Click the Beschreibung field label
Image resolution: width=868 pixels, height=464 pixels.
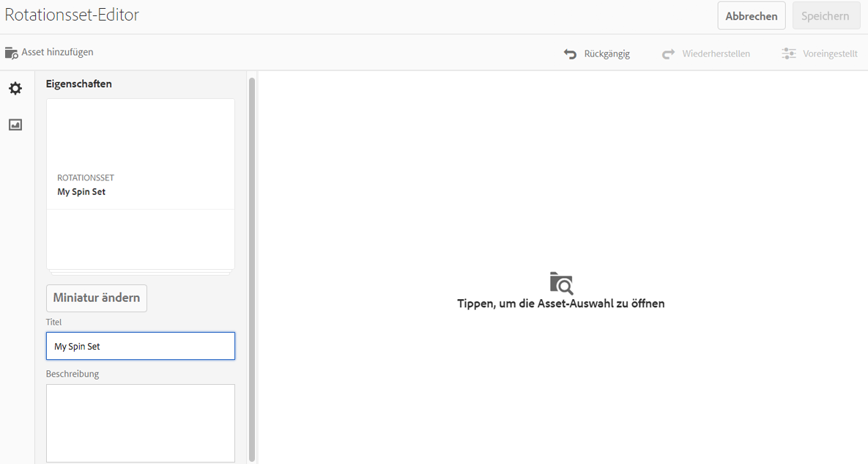click(73, 374)
